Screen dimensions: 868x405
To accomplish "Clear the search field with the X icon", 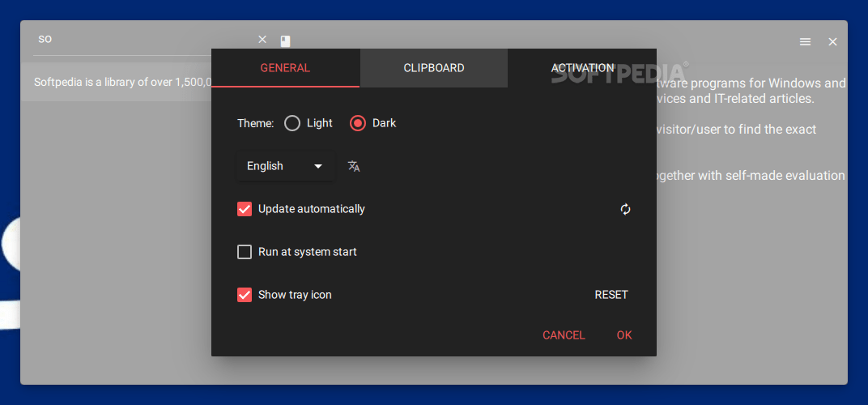I will 262,40.
